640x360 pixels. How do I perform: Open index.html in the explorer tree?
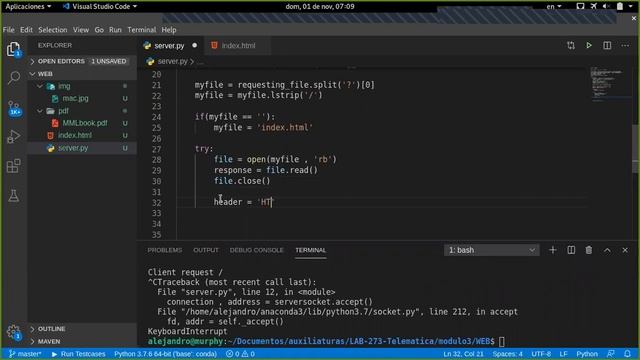tap(82, 135)
